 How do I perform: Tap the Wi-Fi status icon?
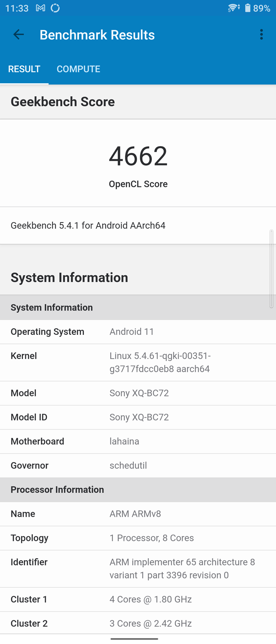(233, 8)
